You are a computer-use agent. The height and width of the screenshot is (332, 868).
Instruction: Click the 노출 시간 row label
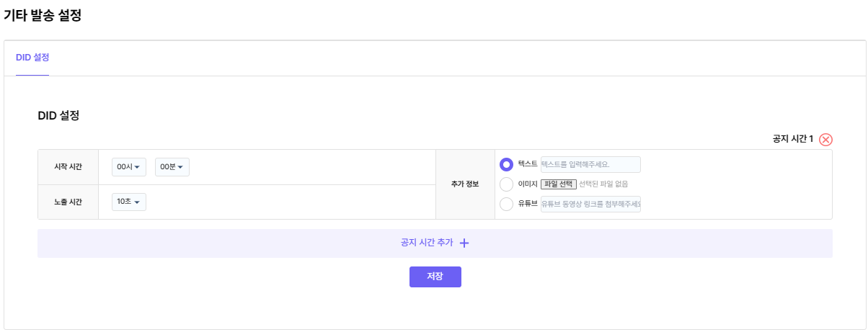[x=68, y=202]
